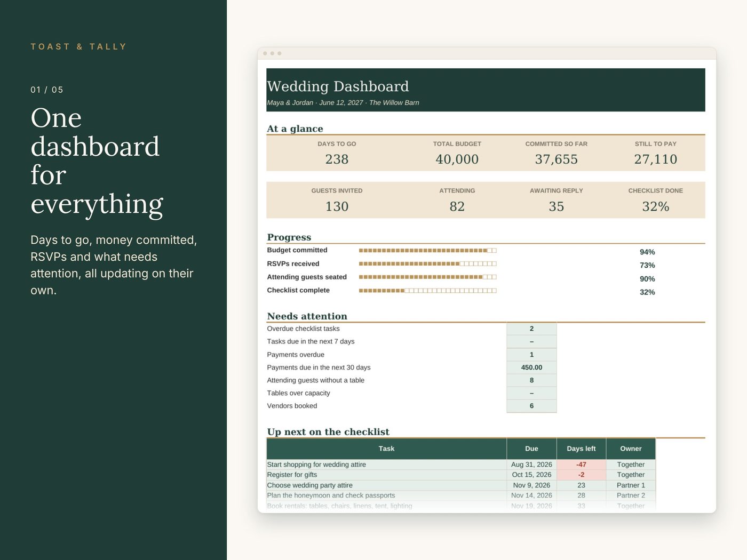Select the 73% RSVPs received percentage
This screenshot has width=747, height=560.
[x=647, y=265]
